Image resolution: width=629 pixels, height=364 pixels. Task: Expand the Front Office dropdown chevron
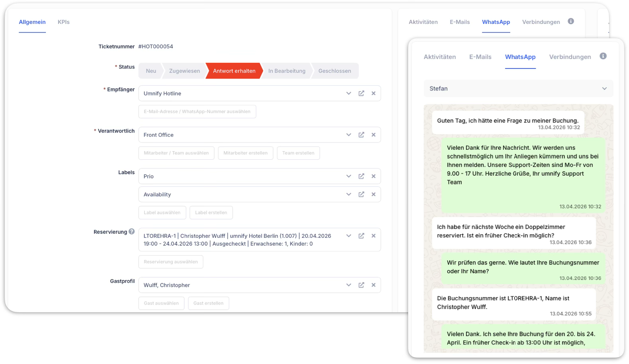click(x=349, y=135)
